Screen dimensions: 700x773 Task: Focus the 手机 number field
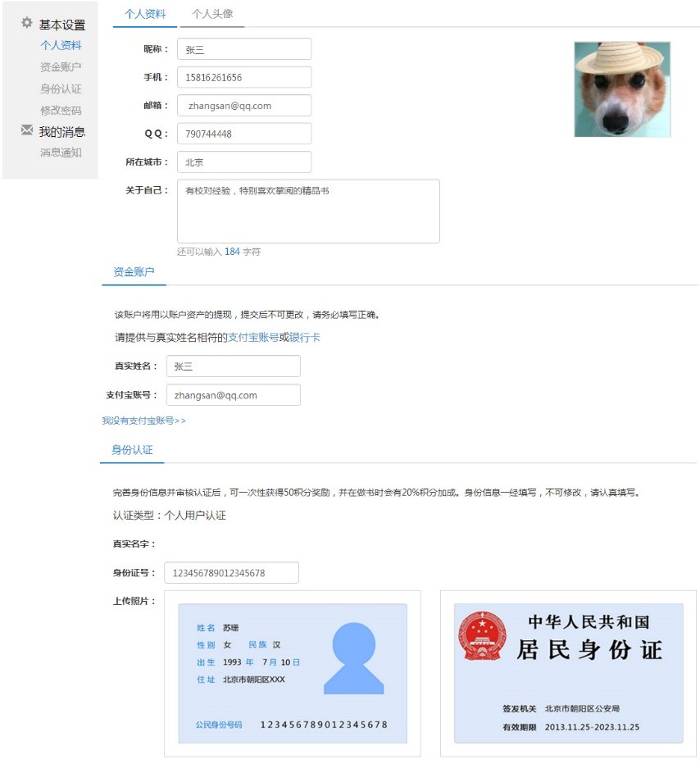coord(244,77)
